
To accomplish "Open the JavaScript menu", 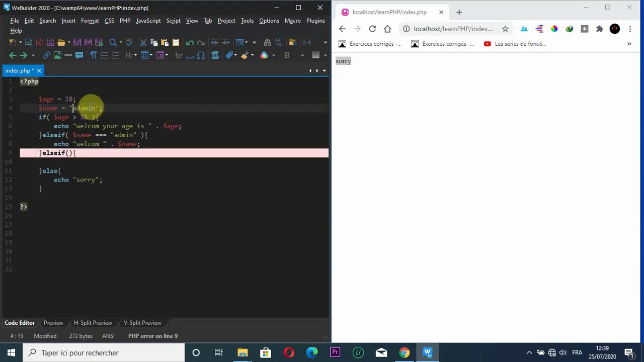I will pos(148,21).
